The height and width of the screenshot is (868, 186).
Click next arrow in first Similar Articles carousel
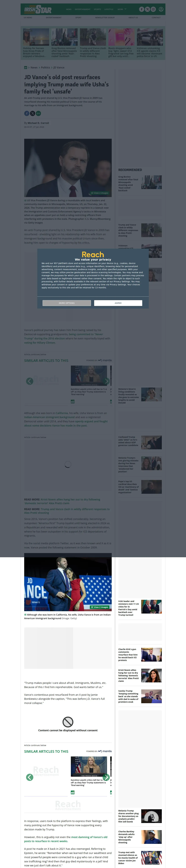(x=106, y=381)
